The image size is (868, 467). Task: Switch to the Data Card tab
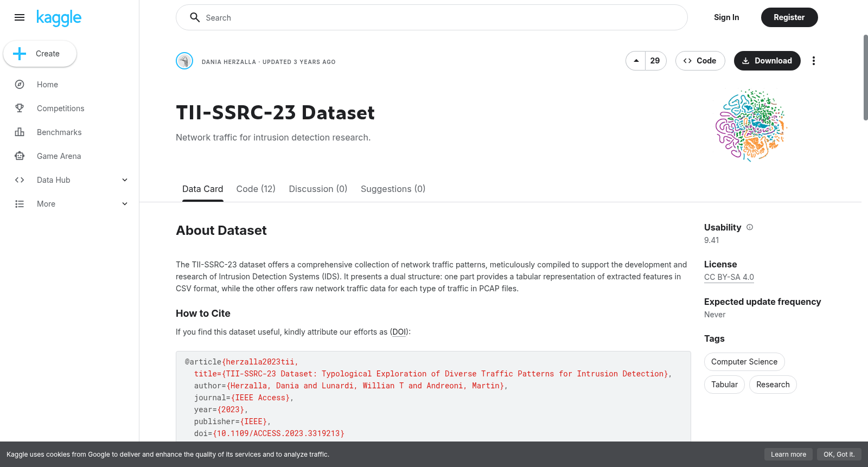click(202, 189)
